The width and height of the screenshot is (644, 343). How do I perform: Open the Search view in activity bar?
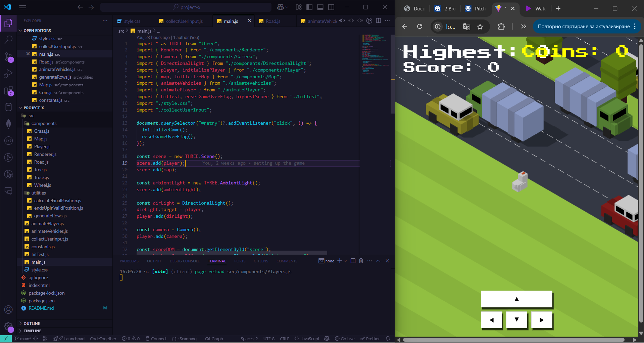(x=8, y=40)
